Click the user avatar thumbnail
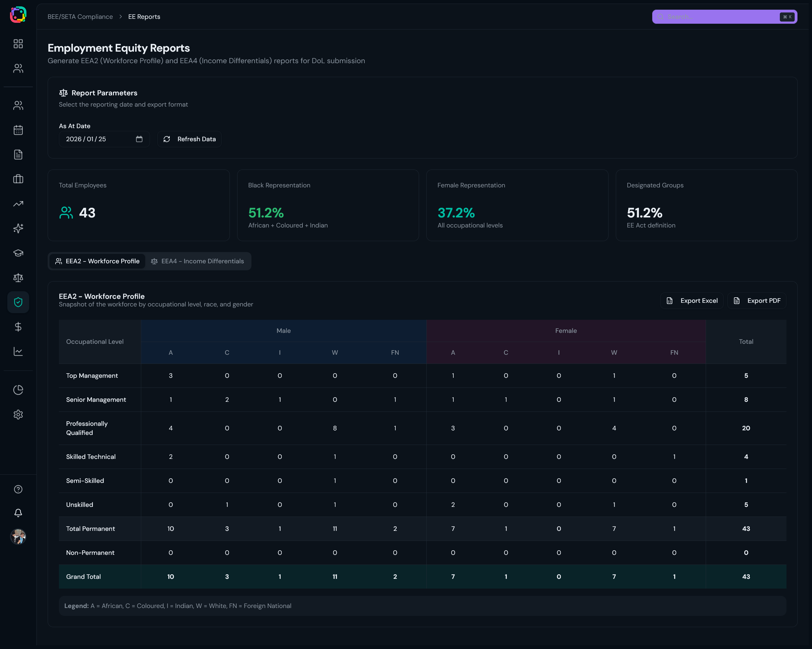 coord(18,536)
